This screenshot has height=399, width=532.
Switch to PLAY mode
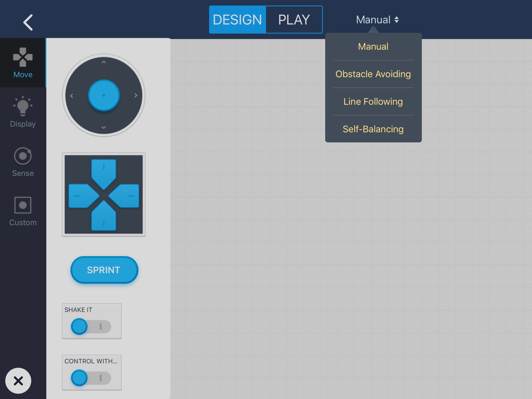click(x=294, y=20)
